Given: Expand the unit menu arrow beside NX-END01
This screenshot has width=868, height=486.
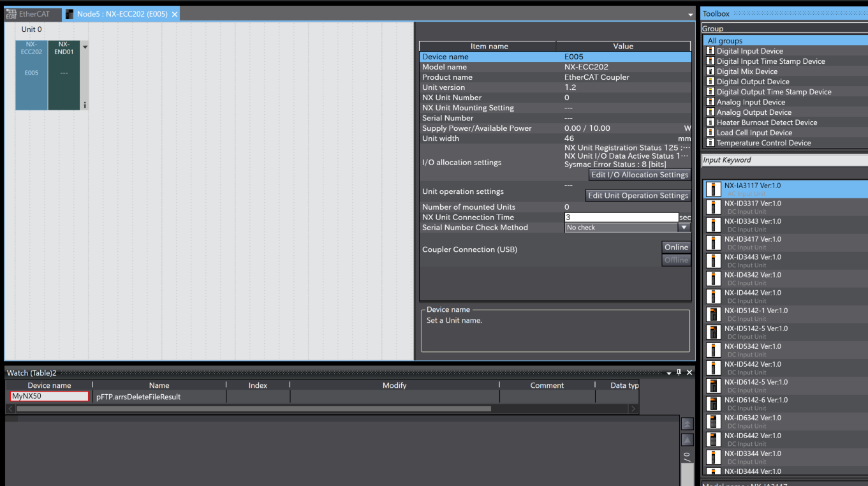Looking at the screenshot, I should click(85, 47).
